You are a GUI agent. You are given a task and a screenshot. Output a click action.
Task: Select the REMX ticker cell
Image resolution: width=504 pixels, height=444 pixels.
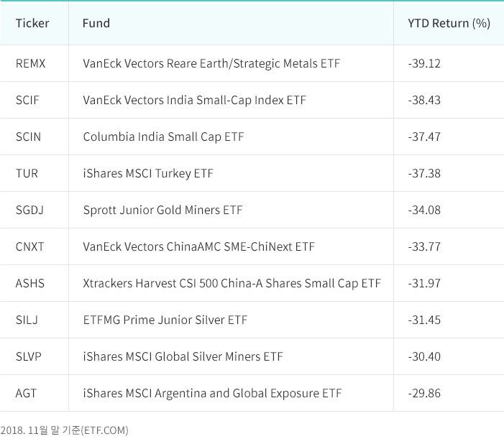click(x=30, y=63)
